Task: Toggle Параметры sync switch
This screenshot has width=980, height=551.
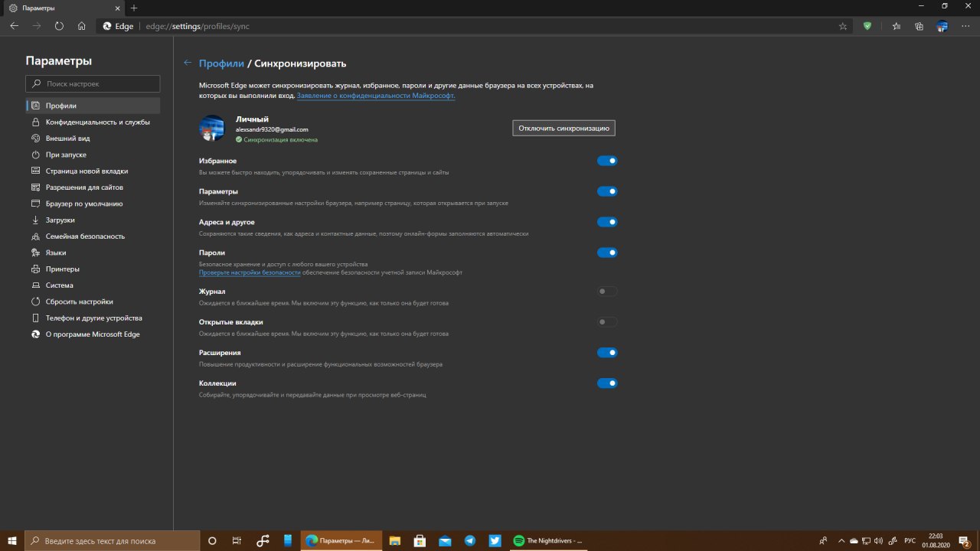Action: click(607, 191)
